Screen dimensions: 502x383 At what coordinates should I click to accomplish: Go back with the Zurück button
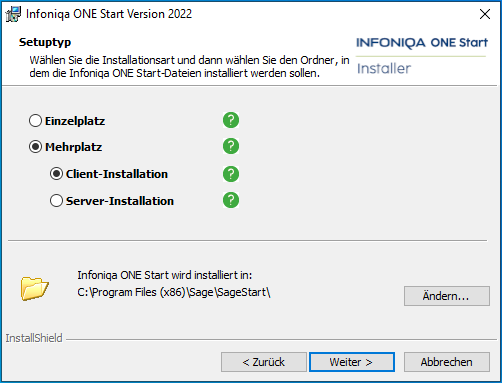click(264, 362)
